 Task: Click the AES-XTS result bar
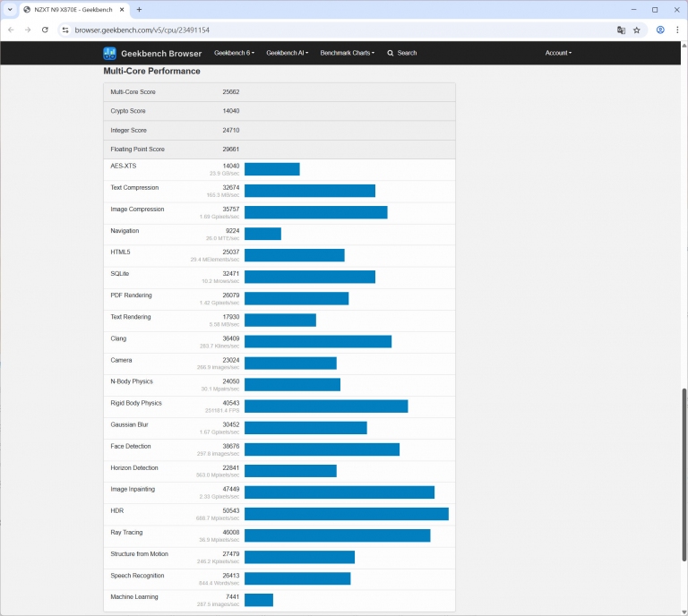coord(272,169)
